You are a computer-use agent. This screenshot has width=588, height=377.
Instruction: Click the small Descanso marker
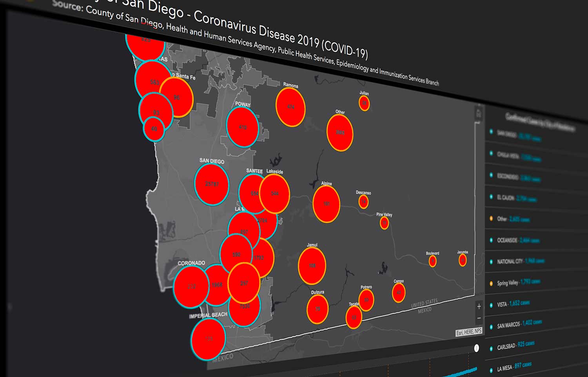click(x=363, y=202)
